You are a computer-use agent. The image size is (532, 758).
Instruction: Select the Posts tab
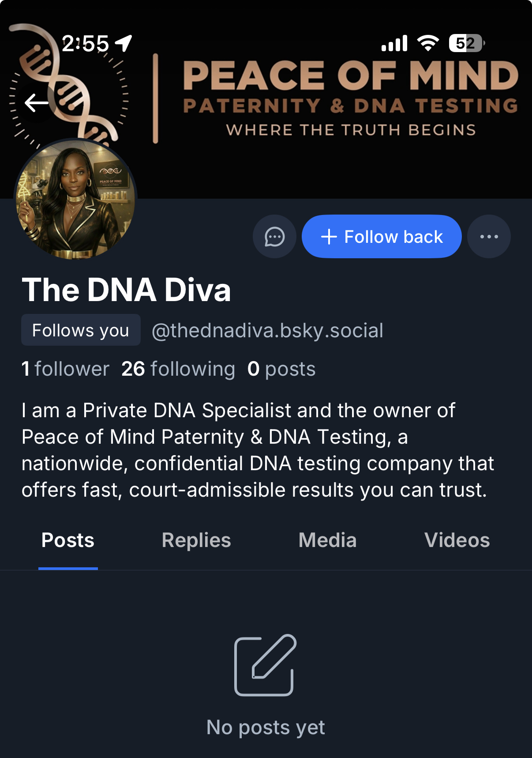tap(68, 540)
